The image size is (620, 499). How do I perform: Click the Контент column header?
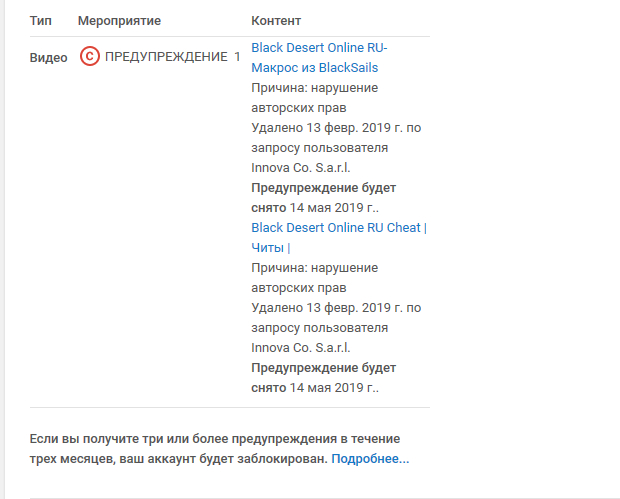[x=276, y=21]
